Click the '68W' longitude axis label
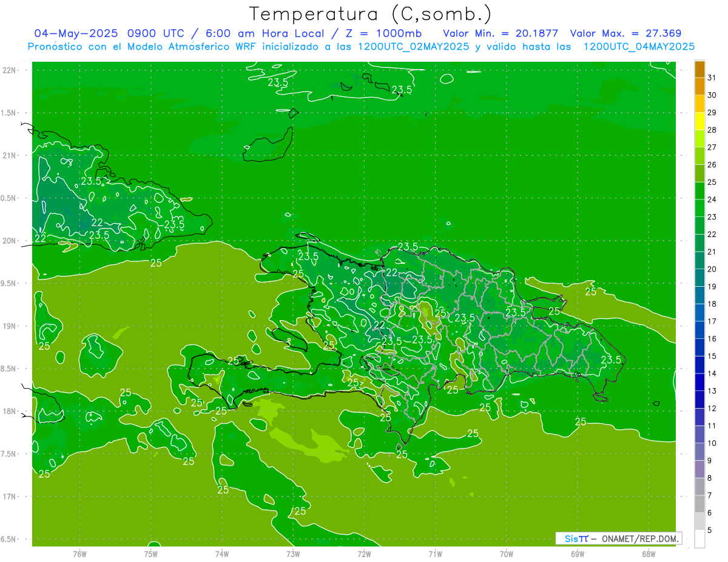Screen dimensions: 728x562 (x=648, y=554)
